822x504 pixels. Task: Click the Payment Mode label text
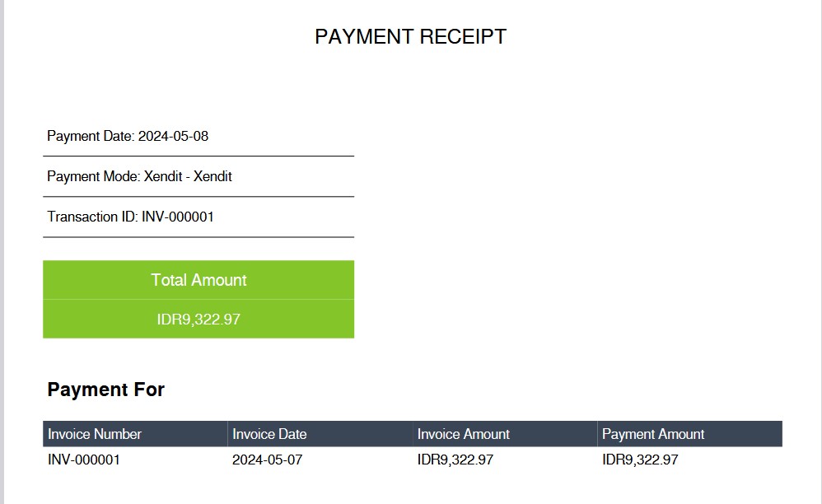pos(93,177)
